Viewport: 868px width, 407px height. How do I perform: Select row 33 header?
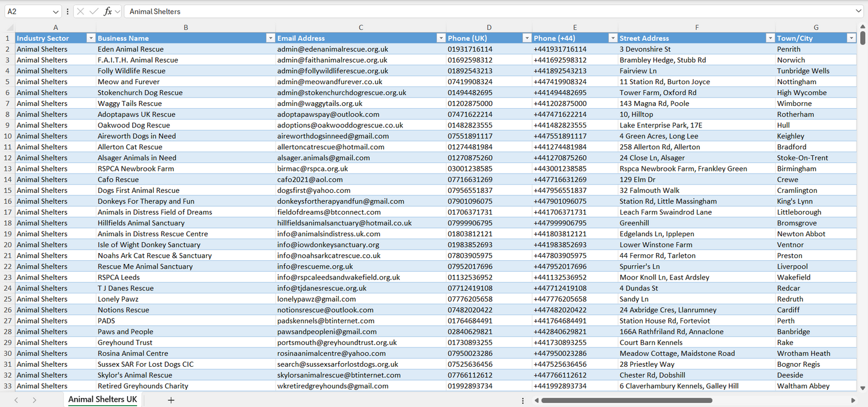click(x=8, y=386)
